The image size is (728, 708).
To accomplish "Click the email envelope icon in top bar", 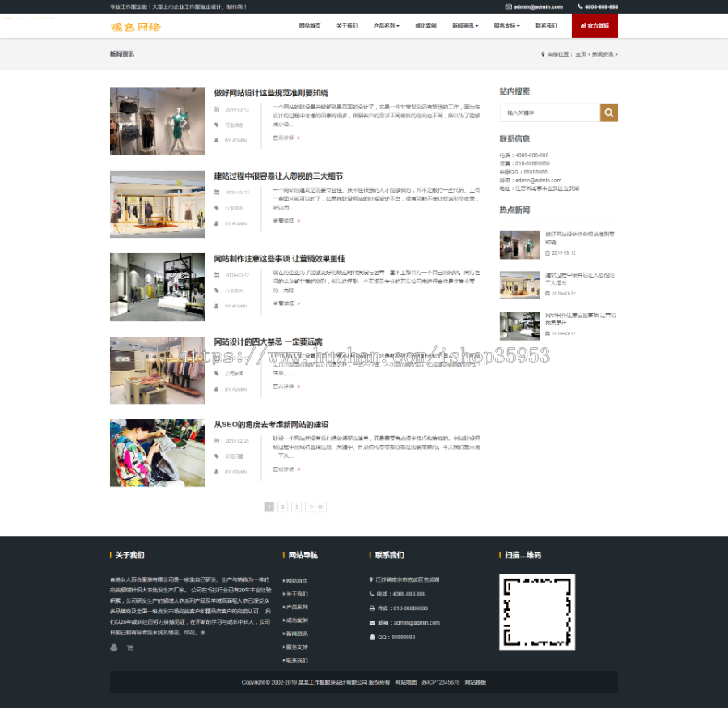I will [508, 6].
